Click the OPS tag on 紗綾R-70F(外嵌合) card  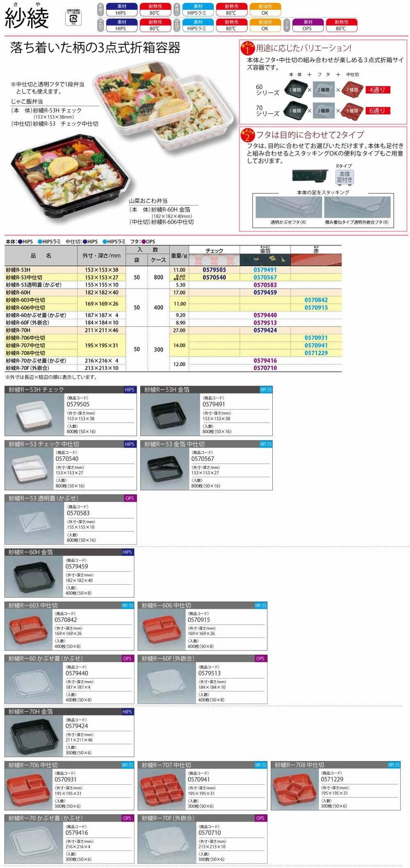click(260, 818)
